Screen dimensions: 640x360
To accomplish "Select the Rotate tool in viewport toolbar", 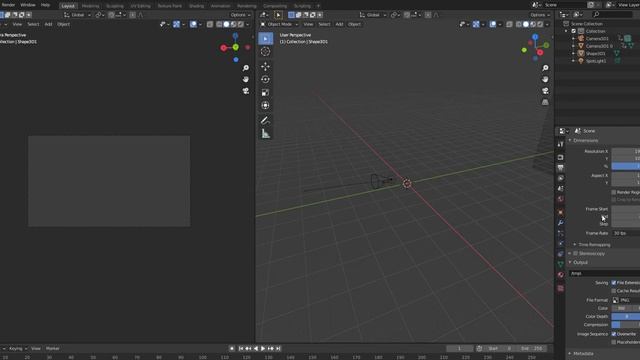I will tap(265, 79).
